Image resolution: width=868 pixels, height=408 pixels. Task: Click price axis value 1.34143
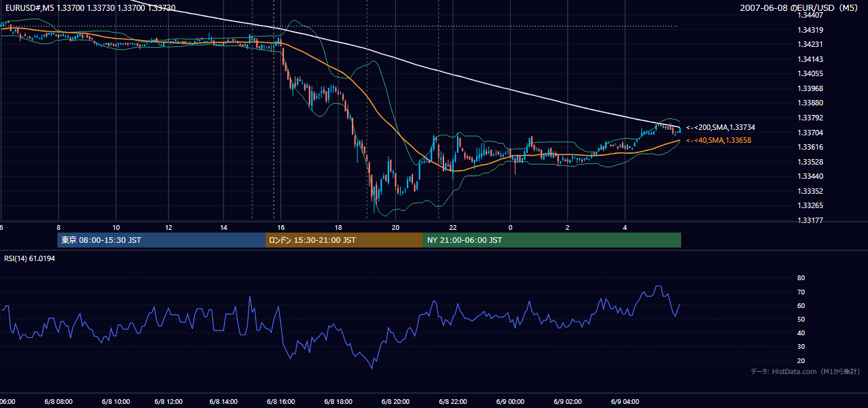(x=812, y=59)
